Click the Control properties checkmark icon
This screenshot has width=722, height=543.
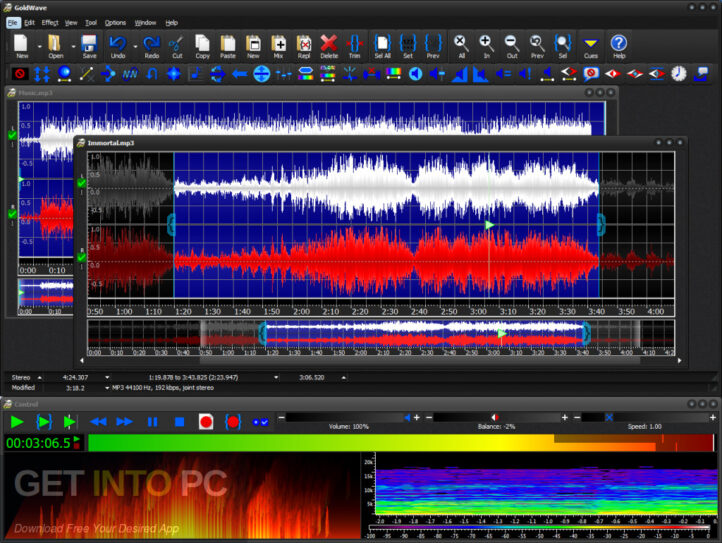pos(261,422)
